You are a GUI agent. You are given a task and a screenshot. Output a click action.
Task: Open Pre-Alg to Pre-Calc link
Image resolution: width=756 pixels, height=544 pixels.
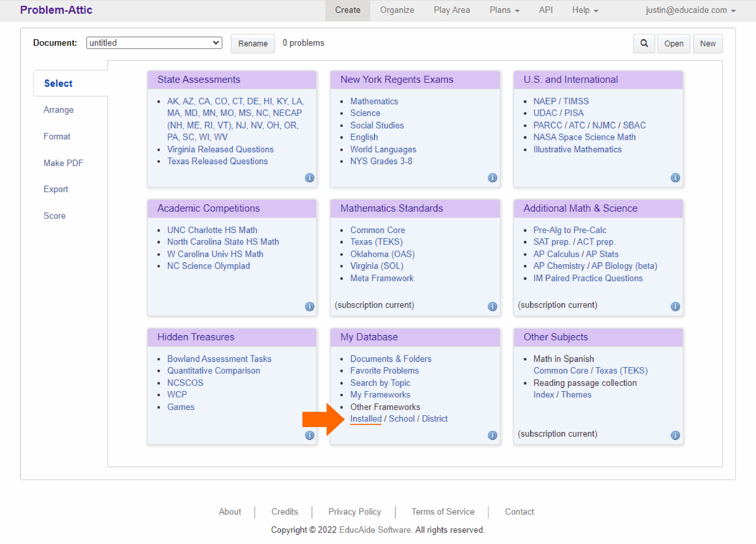pos(570,230)
